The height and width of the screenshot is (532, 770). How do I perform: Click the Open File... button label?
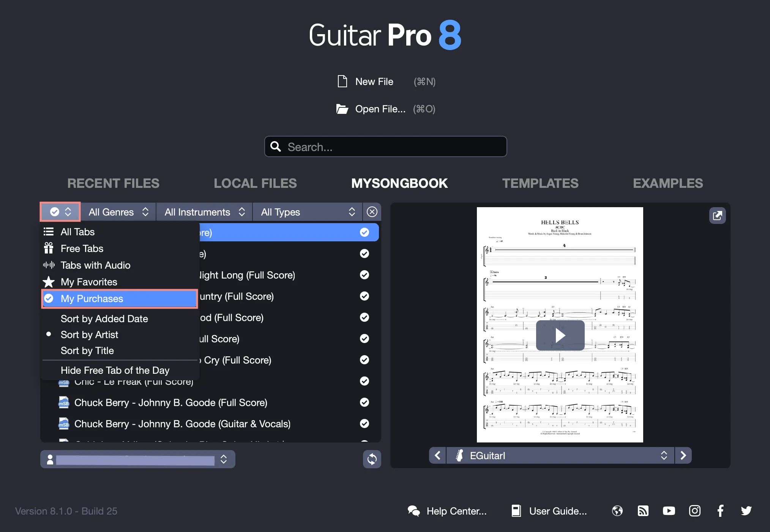coord(380,109)
